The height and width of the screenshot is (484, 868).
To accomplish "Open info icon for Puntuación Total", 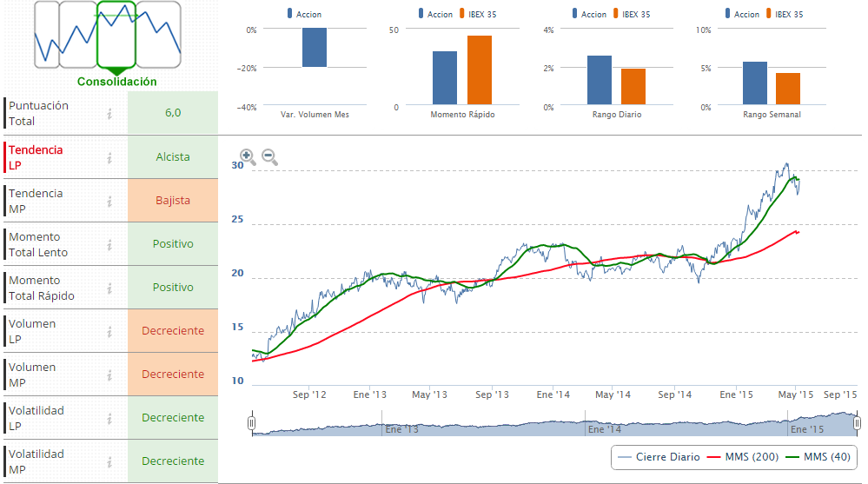I will coord(109,114).
